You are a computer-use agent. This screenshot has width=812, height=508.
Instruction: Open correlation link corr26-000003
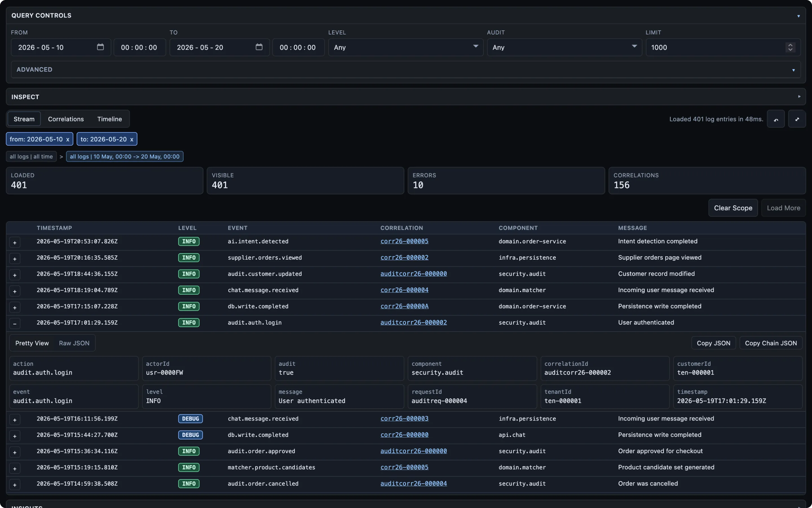coord(404,419)
